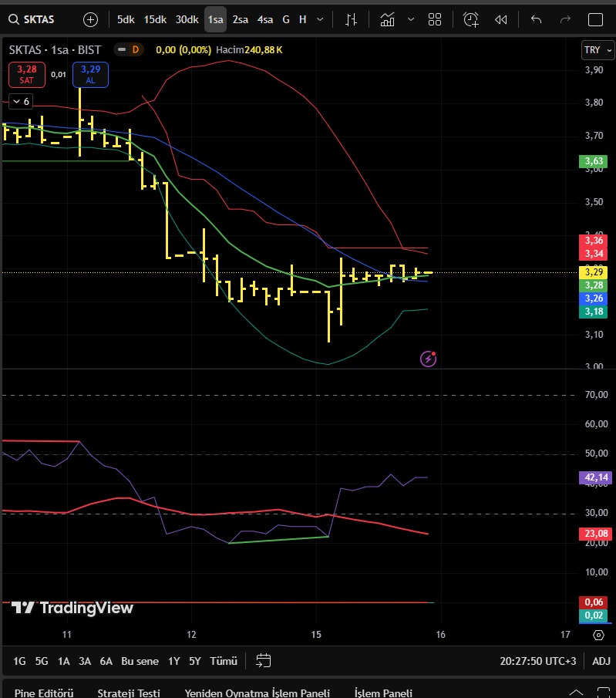Viewport: 616px width, 698px height.
Task: Open the Strateji Testi tab
Action: coord(129,693)
